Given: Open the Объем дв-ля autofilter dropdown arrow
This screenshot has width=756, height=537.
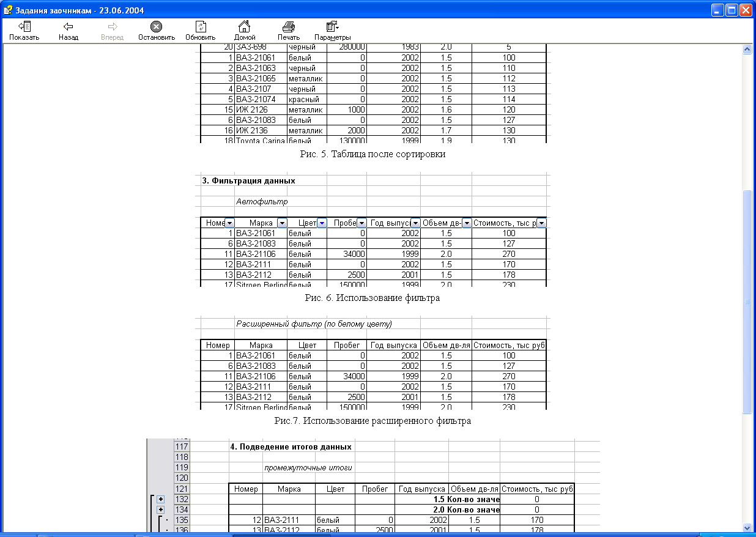Looking at the screenshot, I should [x=466, y=223].
